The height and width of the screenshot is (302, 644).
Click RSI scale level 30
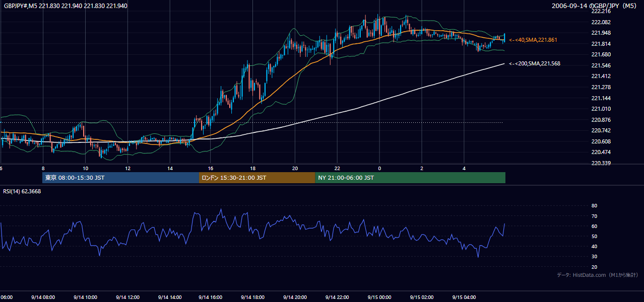[x=594, y=257]
